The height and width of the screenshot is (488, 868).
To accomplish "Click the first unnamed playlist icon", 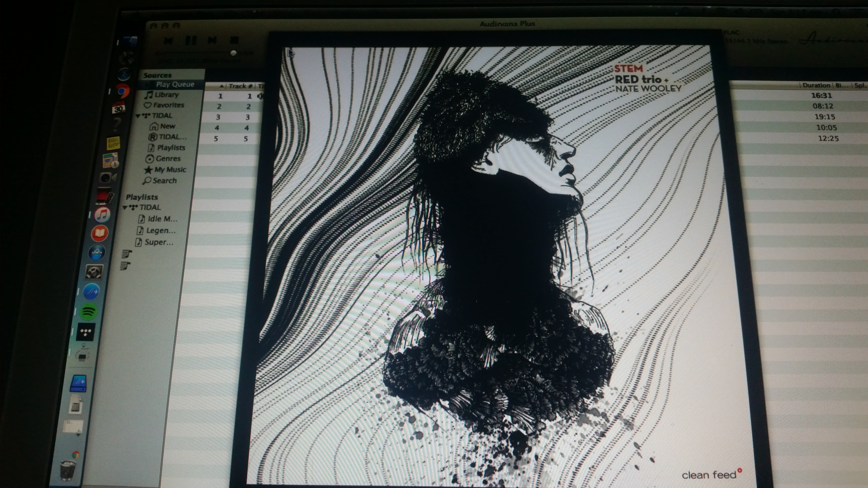I will pyautogui.click(x=127, y=254).
